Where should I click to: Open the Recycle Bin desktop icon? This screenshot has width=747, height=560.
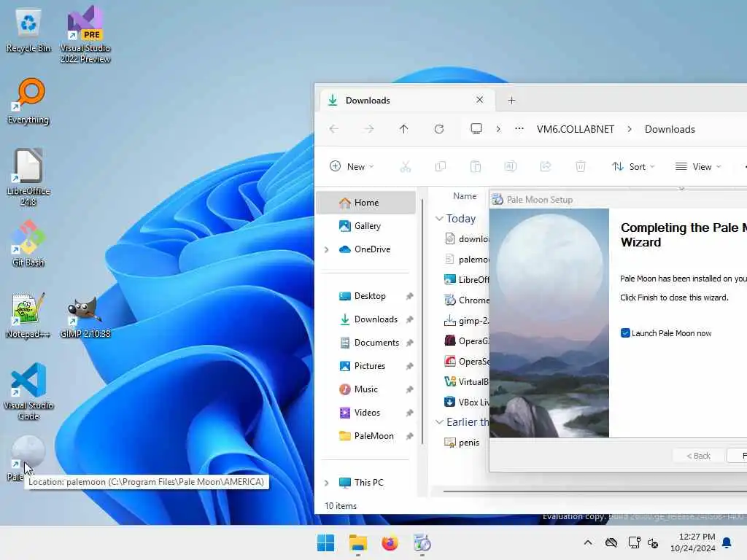pos(28,29)
